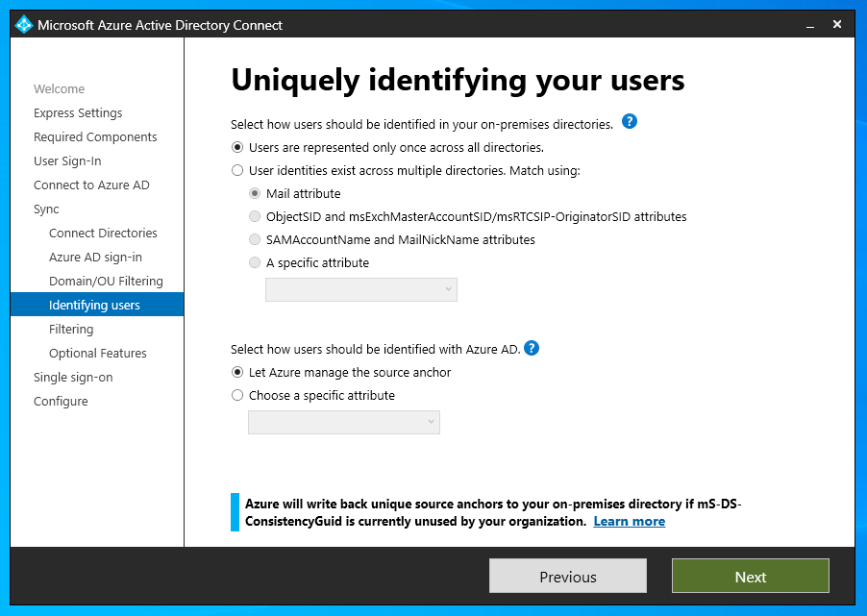Click 'Select how users should be identified with Azure AD' text
Screen dimensions: 867x616
coord(376,350)
